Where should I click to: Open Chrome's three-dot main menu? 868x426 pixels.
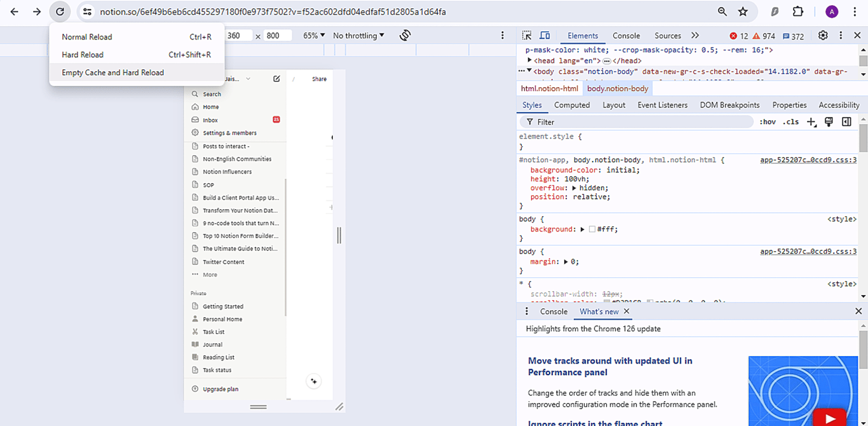(855, 11)
